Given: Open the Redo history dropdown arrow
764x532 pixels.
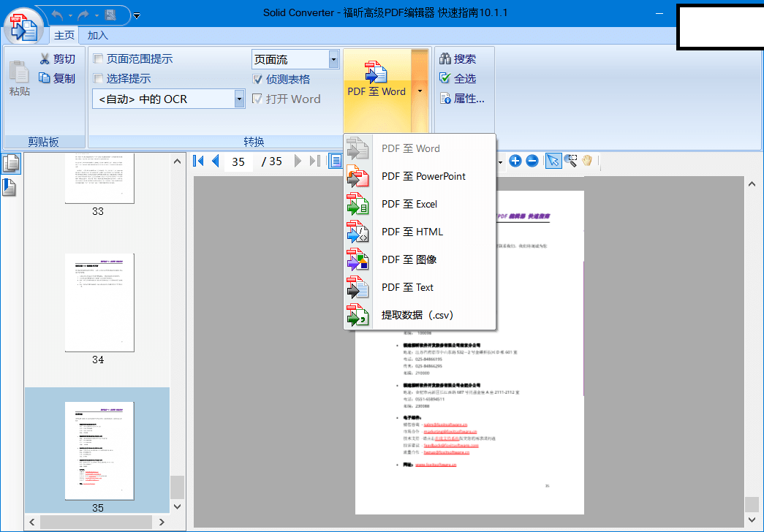Looking at the screenshot, I should (x=97, y=16).
